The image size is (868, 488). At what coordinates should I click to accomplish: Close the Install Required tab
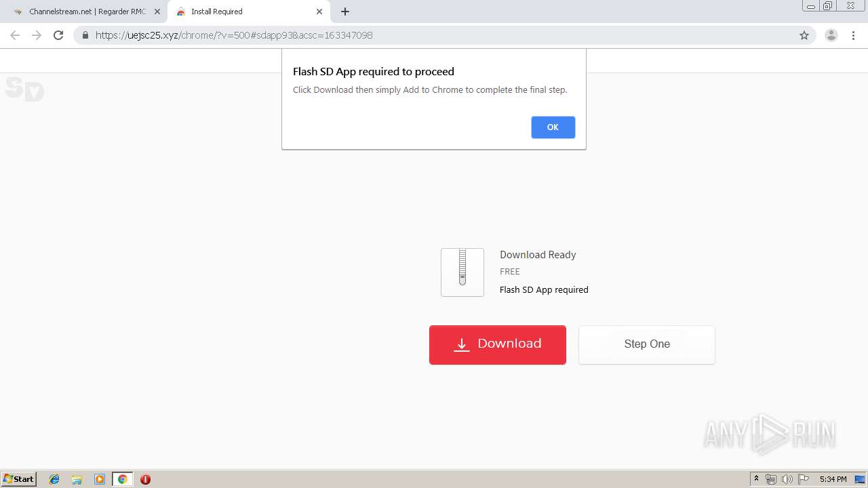pyautogui.click(x=319, y=12)
